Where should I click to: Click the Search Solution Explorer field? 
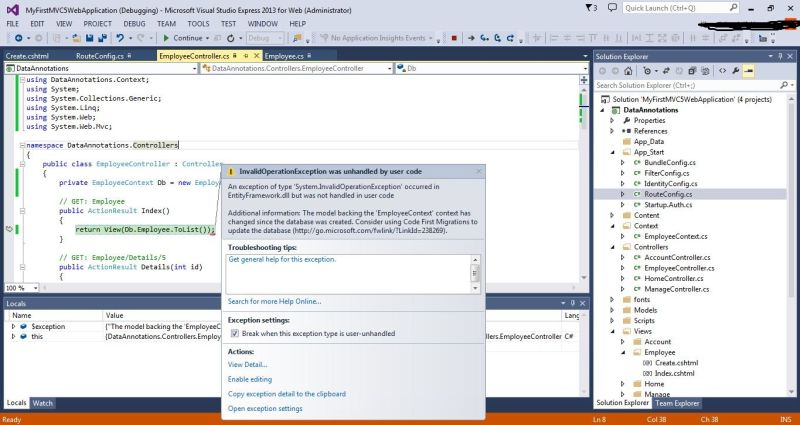click(692, 85)
